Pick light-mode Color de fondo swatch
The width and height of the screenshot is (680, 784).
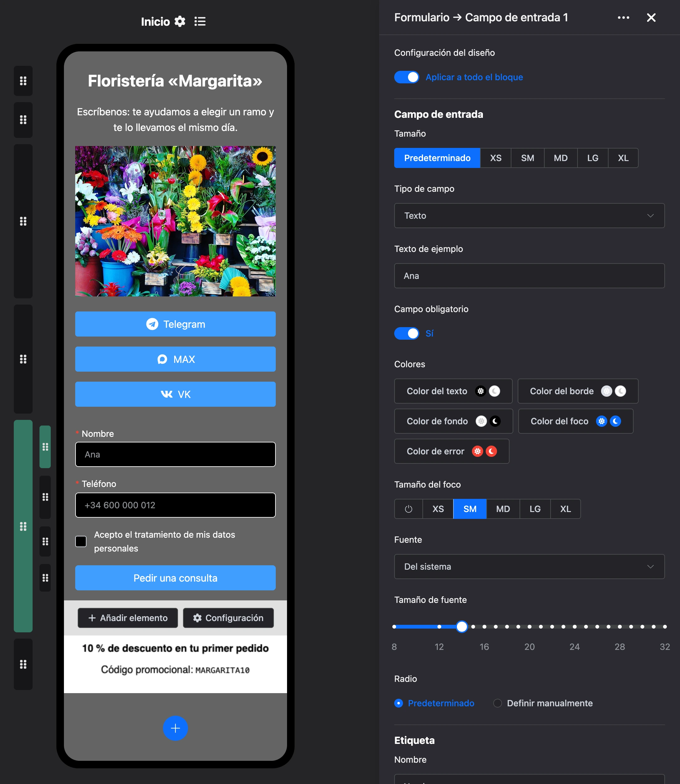pyautogui.click(x=481, y=421)
